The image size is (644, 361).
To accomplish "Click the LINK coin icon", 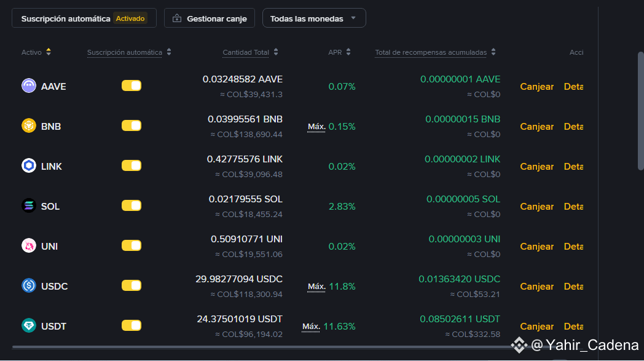I will (29, 165).
